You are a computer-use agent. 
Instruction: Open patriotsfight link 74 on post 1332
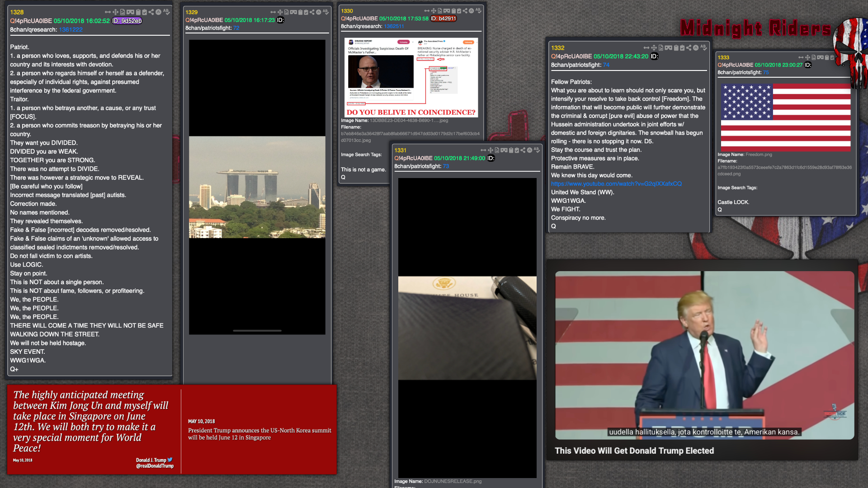point(606,65)
